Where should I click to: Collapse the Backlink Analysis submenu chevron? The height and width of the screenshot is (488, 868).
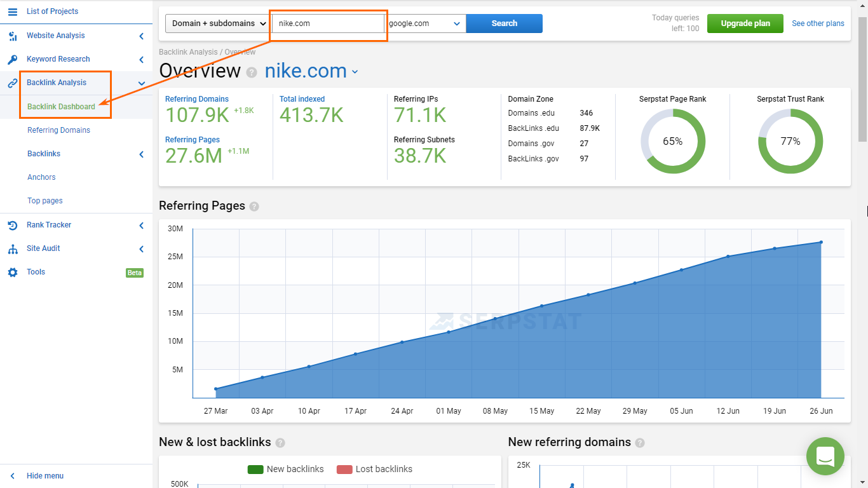pos(141,83)
